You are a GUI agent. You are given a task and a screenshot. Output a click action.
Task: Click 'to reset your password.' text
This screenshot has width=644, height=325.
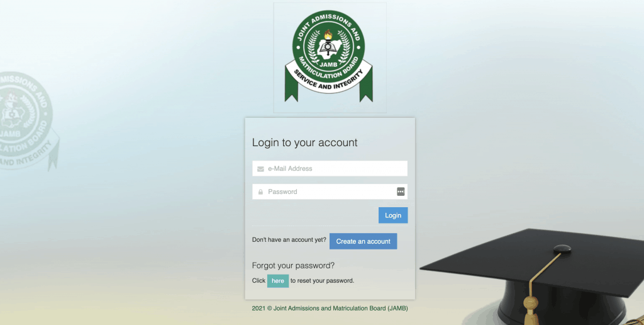[x=323, y=281]
